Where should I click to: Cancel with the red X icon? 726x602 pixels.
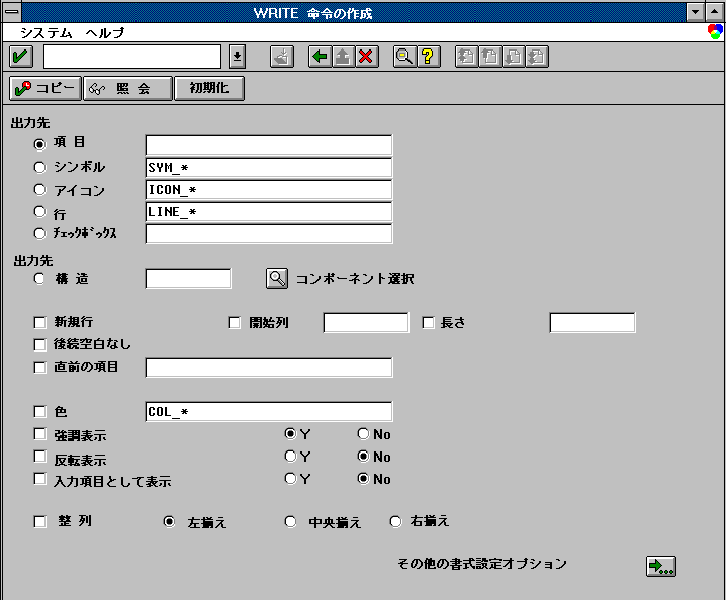(x=367, y=57)
